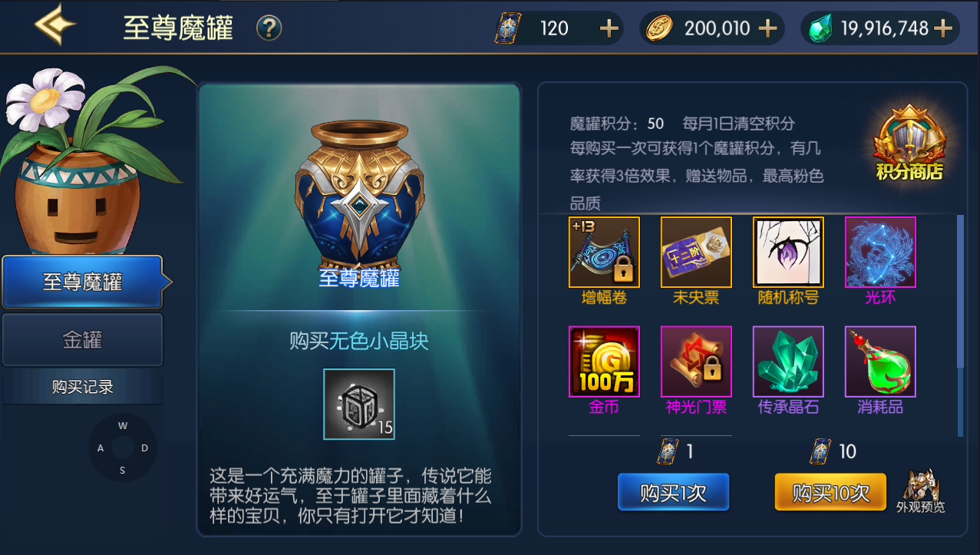Image resolution: width=980 pixels, height=555 pixels.
Task: Select the 金币 100万 gold reward
Action: tap(604, 362)
